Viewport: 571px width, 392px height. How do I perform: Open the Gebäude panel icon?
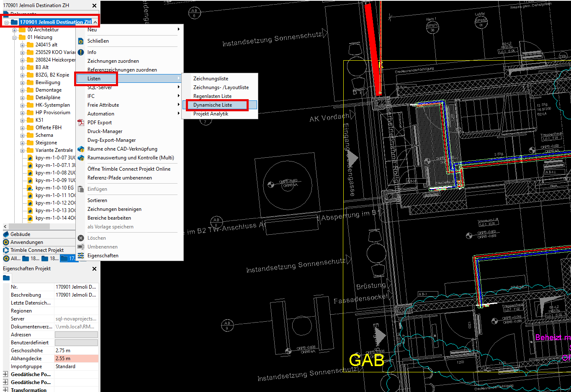(x=6, y=234)
